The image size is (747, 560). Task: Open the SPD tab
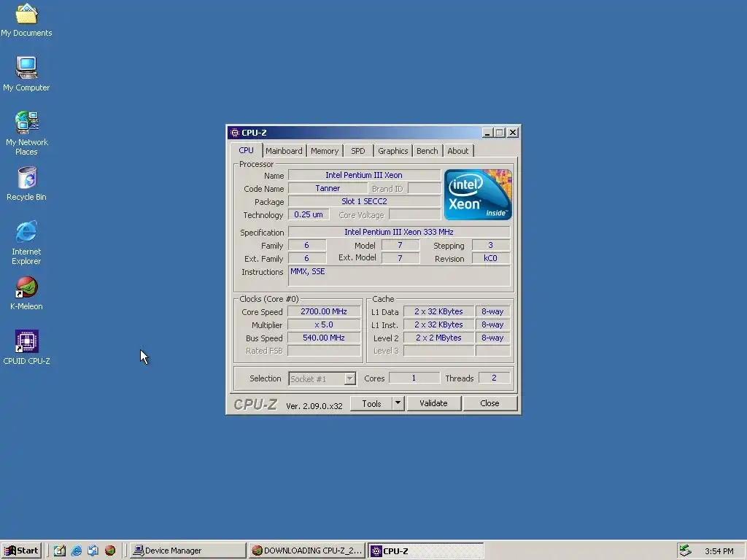click(x=357, y=151)
